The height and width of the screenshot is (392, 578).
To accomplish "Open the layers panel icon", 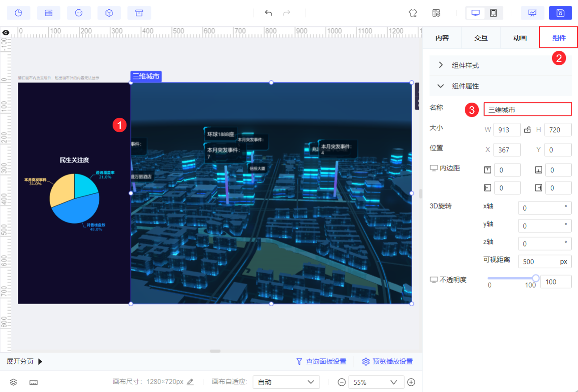I will click(13, 382).
